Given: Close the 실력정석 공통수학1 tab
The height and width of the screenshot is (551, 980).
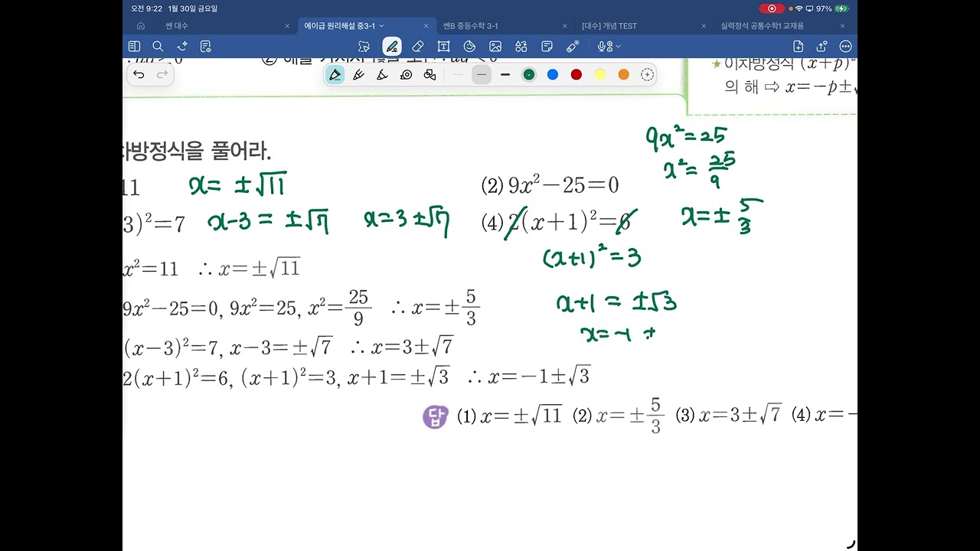Looking at the screenshot, I should coord(842,26).
